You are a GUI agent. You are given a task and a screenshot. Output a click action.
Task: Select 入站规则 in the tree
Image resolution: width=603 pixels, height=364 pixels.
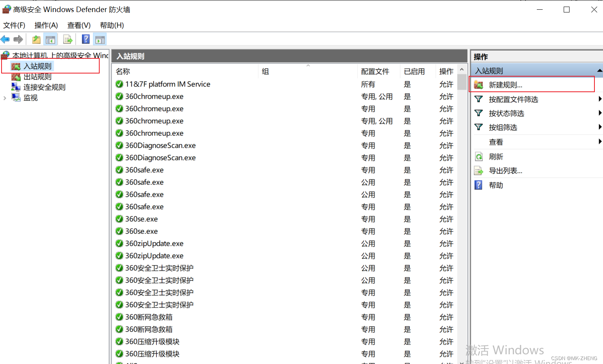point(37,66)
